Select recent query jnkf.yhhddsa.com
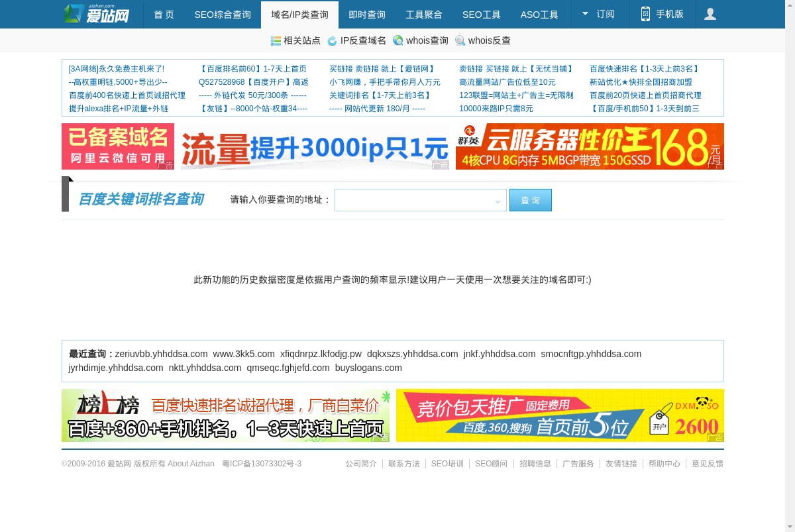795x532 pixels. [x=500, y=354]
